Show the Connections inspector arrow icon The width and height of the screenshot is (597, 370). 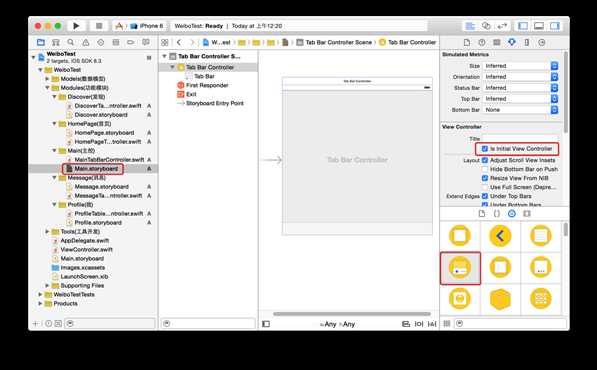542,42
